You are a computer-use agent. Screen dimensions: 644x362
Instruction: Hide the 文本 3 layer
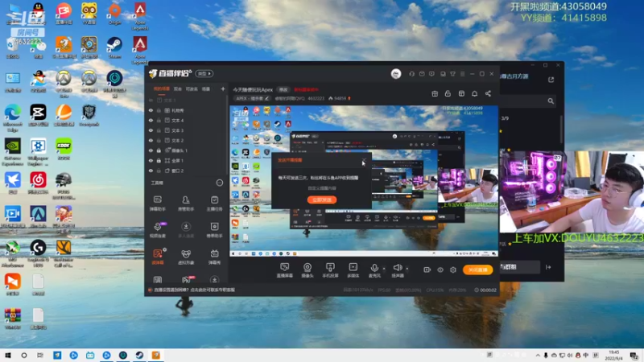[151, 130]
